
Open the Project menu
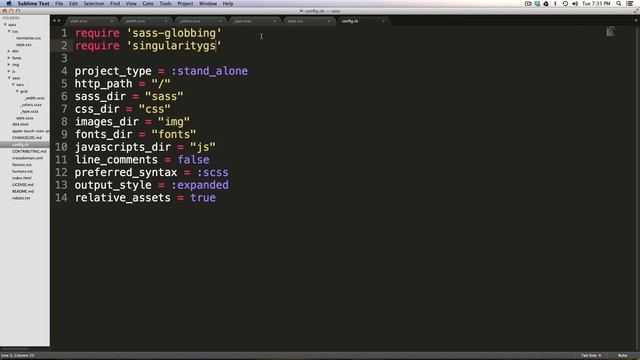tap(185, 4)
